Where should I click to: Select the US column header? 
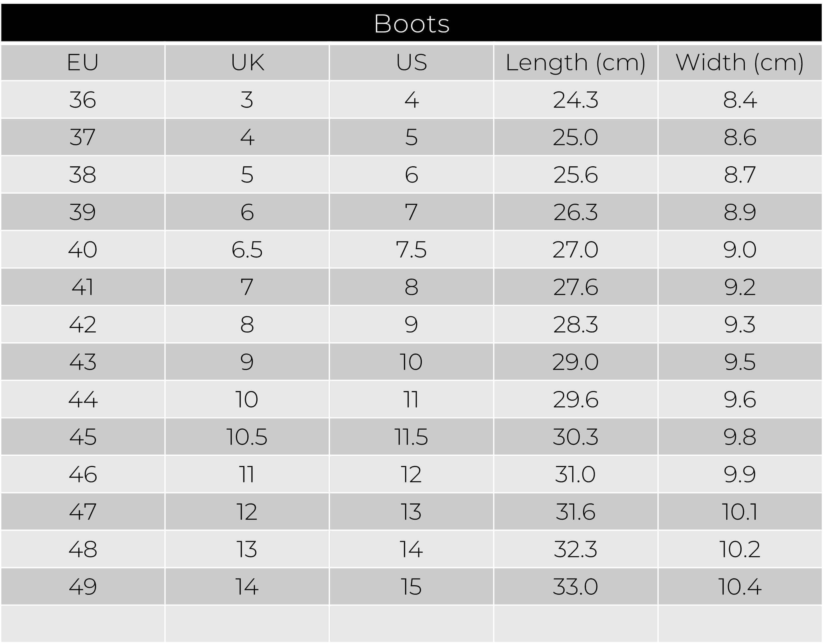click(411, 62)
